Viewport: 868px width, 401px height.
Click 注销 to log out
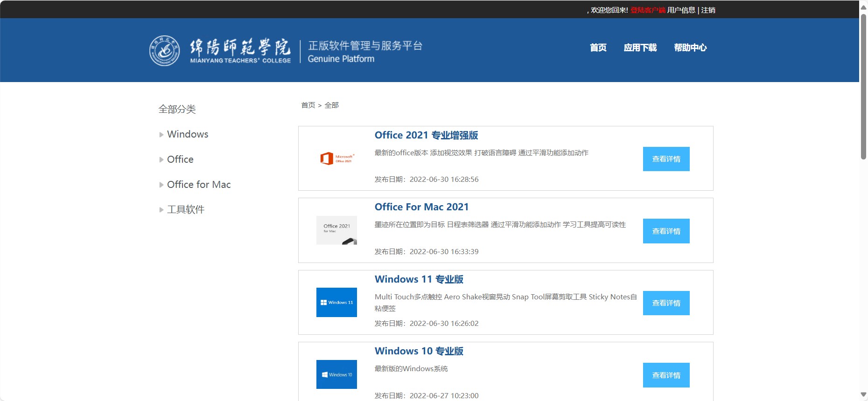pos(708,10)
